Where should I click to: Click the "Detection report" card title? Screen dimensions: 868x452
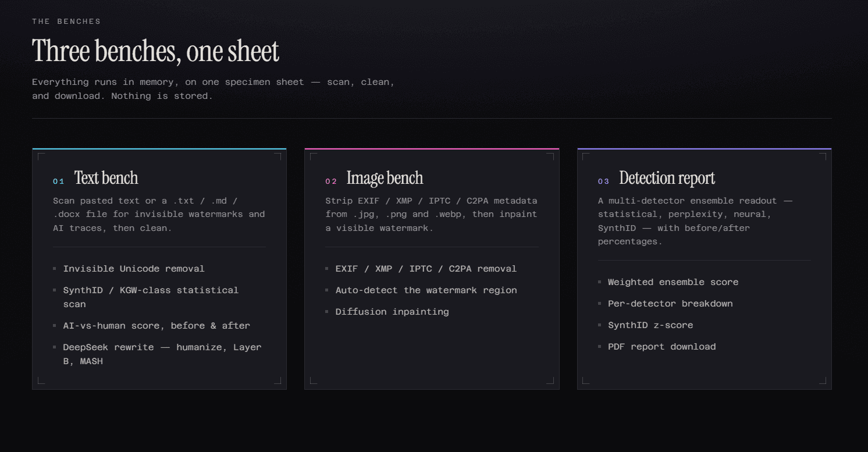(667, 178)
